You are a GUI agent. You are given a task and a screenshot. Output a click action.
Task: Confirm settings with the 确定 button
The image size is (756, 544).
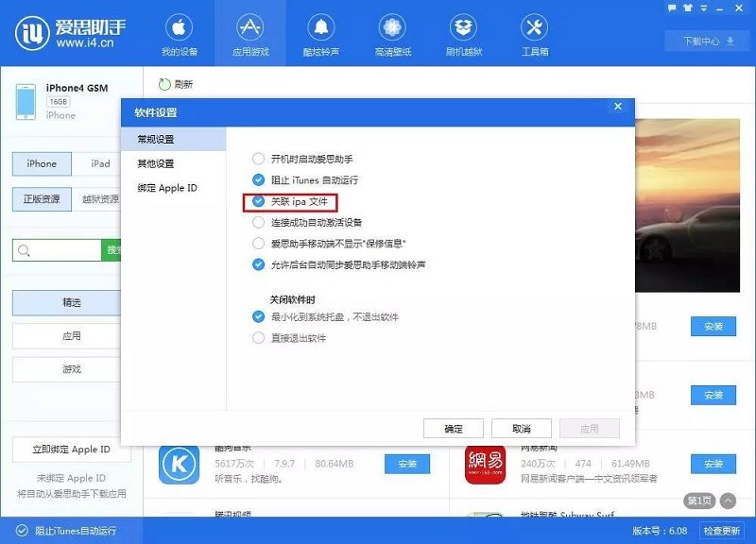[x=454, y=427]
